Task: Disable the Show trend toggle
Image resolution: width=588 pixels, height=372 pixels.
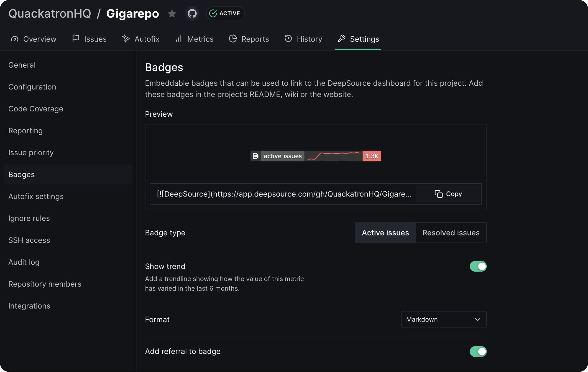Action: [x=478, y=266]
